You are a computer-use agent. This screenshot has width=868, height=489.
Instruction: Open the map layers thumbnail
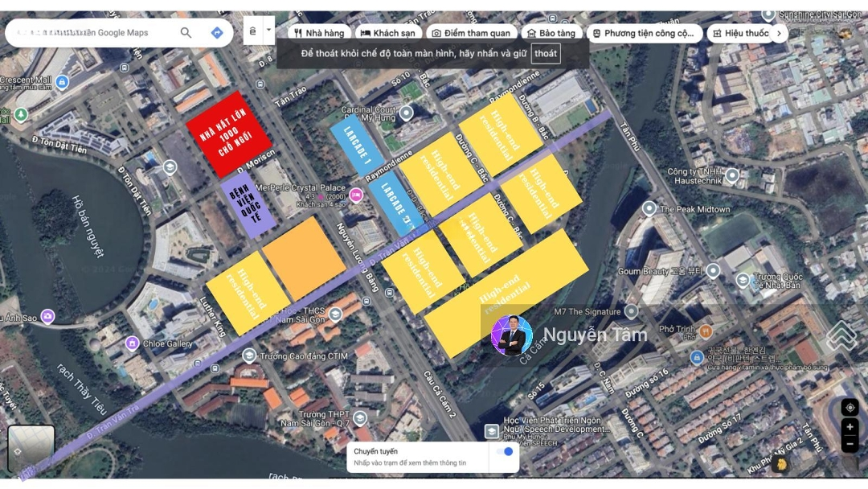(31, 448)
